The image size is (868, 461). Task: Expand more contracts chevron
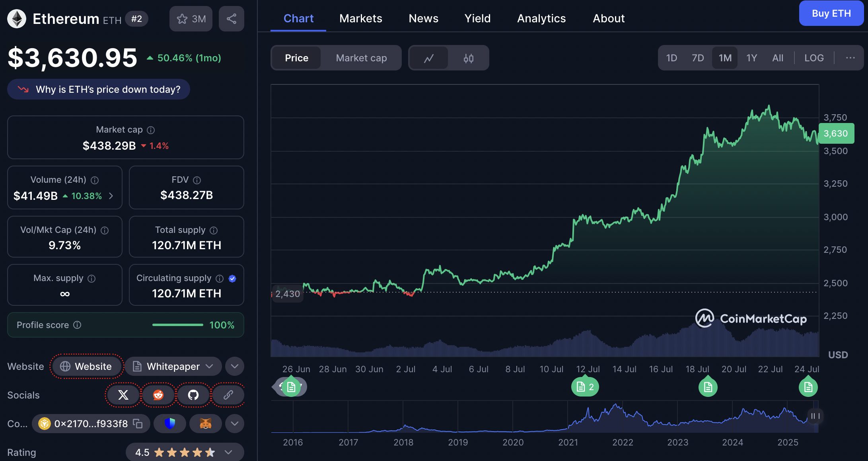[x=235, y=424]
